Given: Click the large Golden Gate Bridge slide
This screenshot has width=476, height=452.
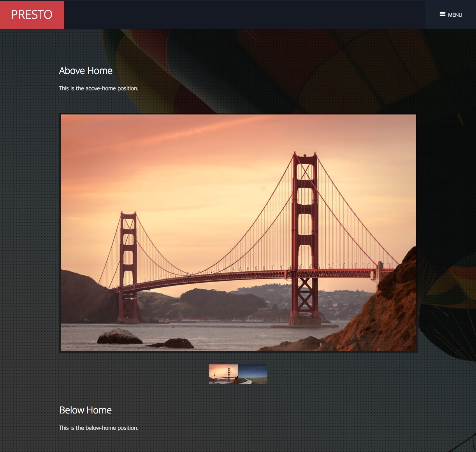Looking at the screenshot, I should pyautogui.click(x=239, y=233).
